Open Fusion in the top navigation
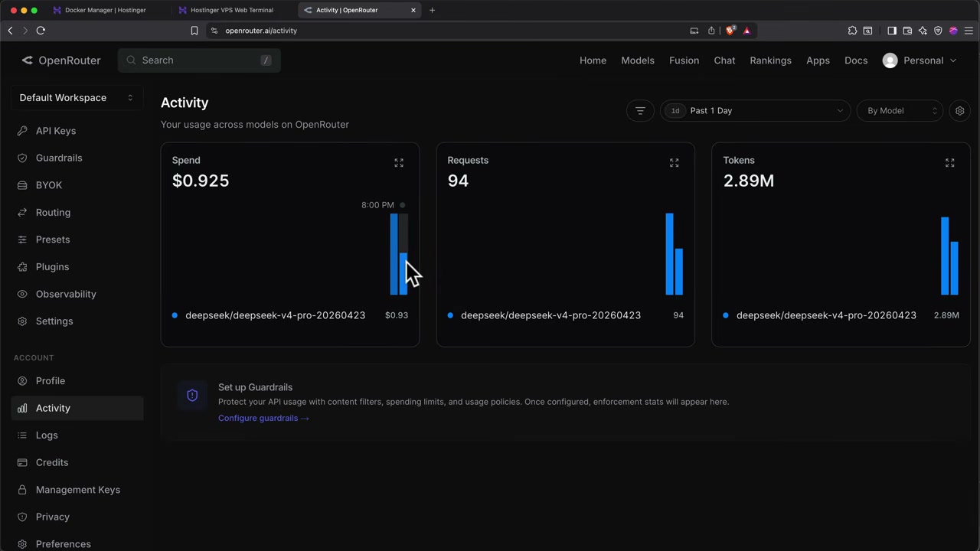 [684, 60]
